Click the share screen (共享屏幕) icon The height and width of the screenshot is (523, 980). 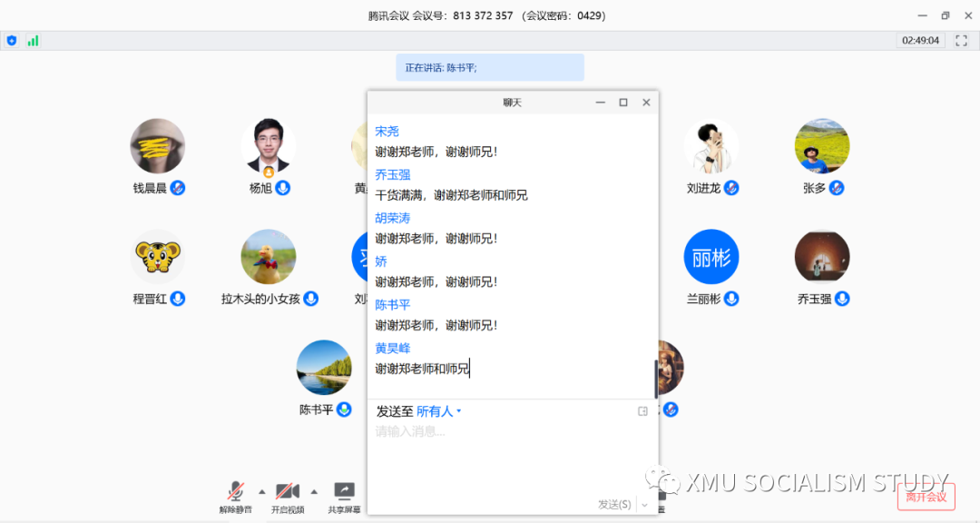click(344, 491)
